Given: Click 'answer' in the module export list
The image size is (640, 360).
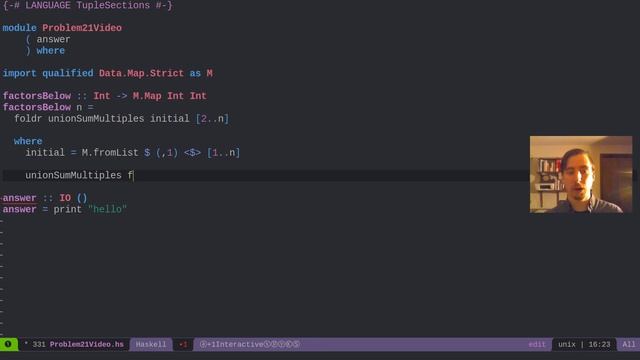Looking at the screenshot, I should click(x=53, y=40).
